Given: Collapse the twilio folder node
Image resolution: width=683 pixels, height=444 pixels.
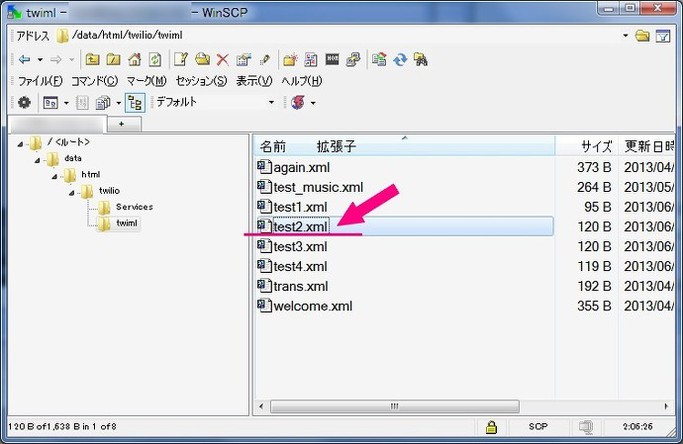Looking at the screenshot, I should (x=71, y=193).
